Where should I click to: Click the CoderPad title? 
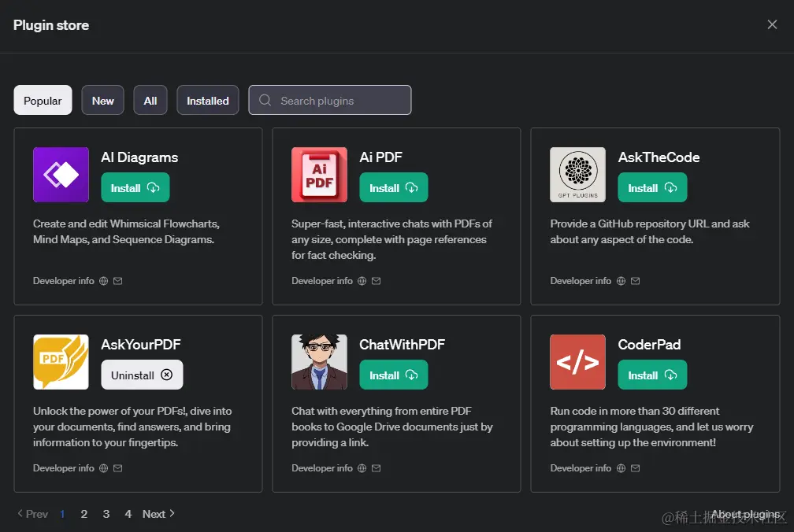click(649, 345)
